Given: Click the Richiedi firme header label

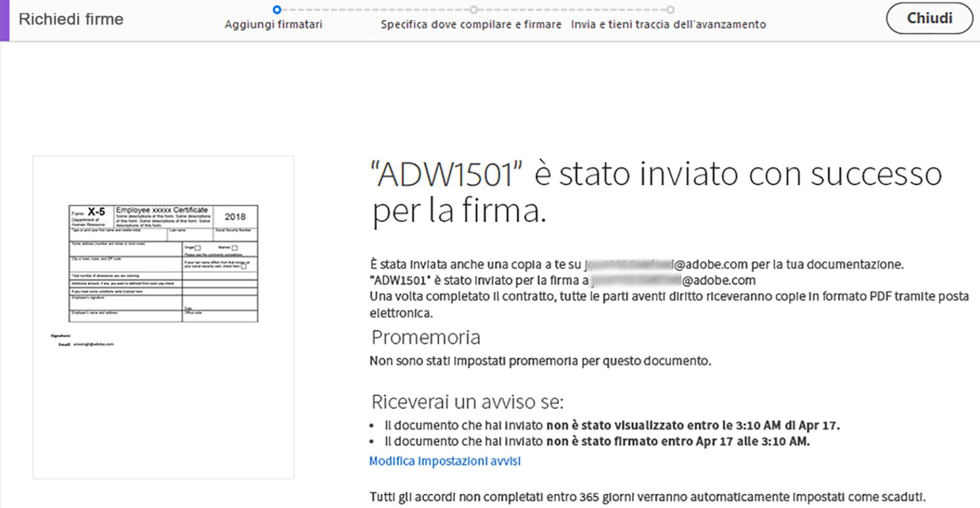Looking at the screenshot, I should [71, 19].
